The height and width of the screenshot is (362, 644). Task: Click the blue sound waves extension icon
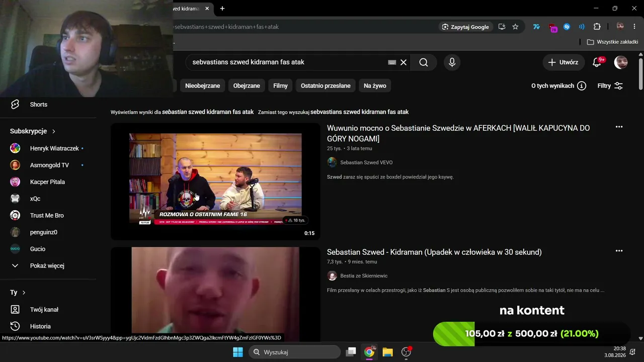(x=582, y=27)
